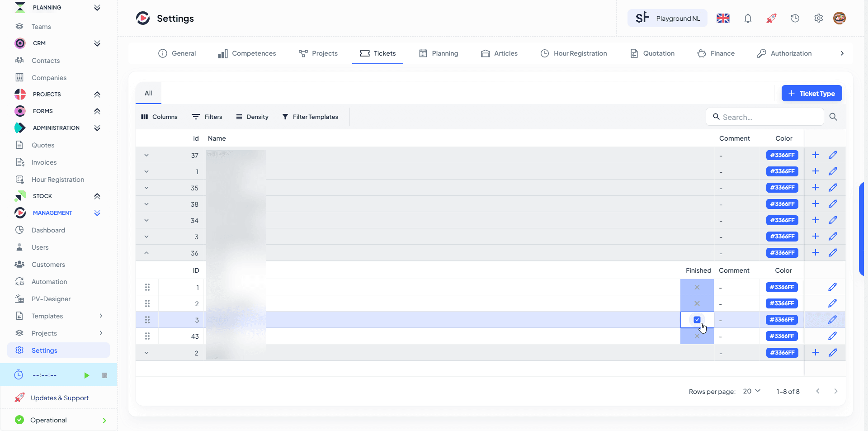The height and width of the screenshot is (431, 868).
Task: Switch to the Hour Registration tab
Action: 574,53
